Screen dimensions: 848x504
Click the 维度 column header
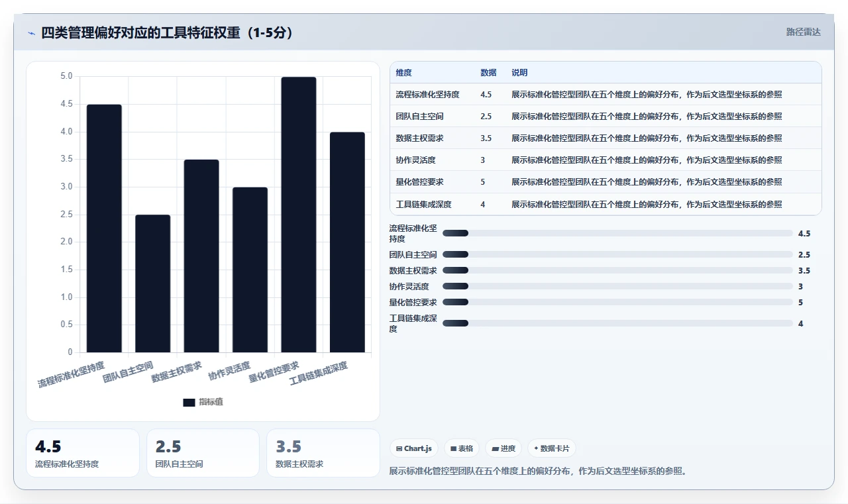(x=404, y=73)
